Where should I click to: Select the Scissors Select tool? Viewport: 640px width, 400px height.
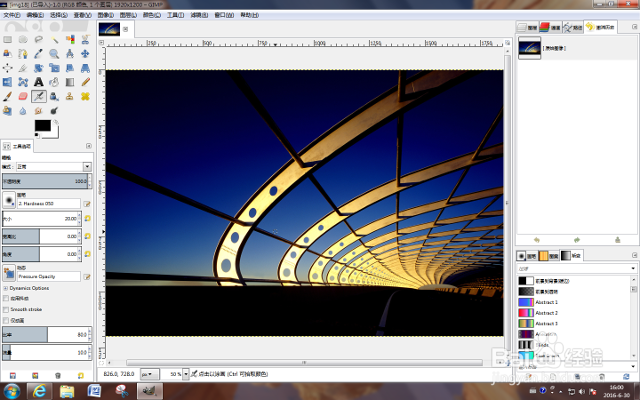point(85,40)
